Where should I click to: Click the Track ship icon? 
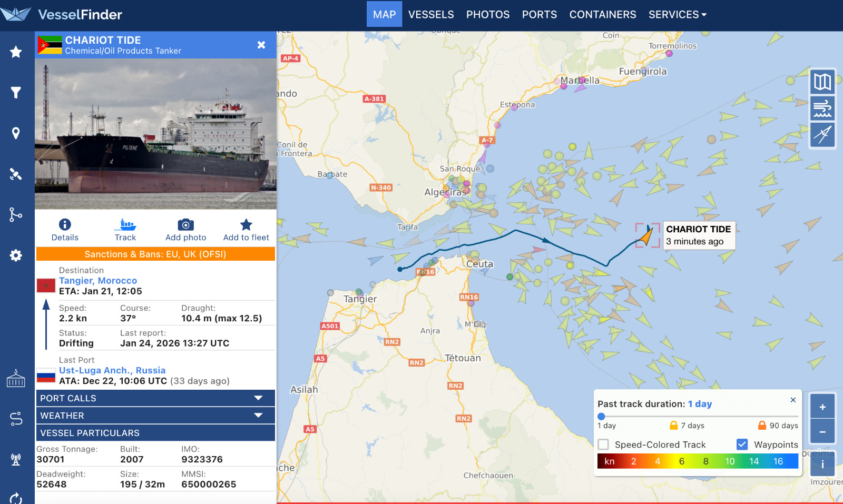(x=125, y=225)
